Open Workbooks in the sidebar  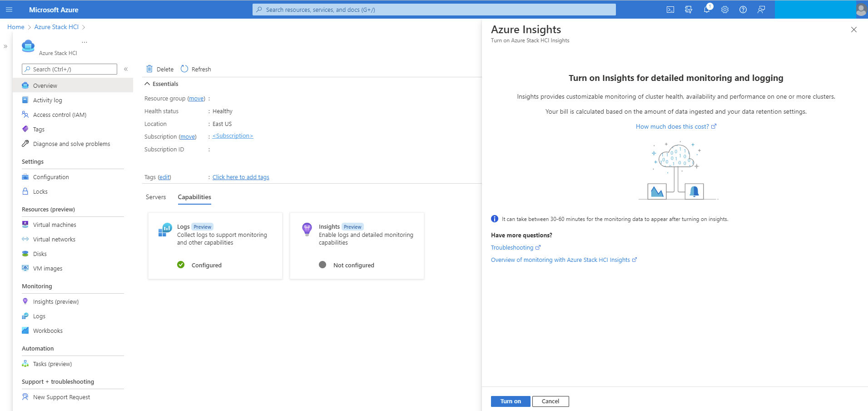pos(48,331)
